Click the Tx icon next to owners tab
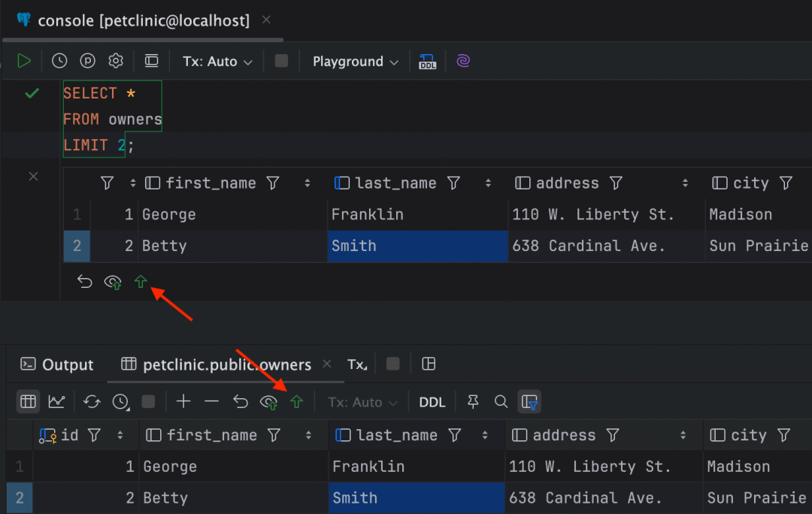 pyautogui.click(x=357, y=364)
